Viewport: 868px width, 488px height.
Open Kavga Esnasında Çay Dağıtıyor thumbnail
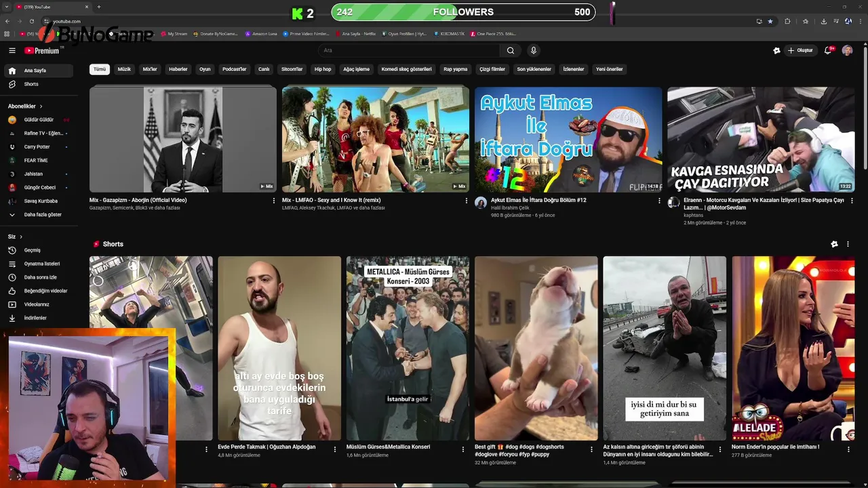(761, 140)
